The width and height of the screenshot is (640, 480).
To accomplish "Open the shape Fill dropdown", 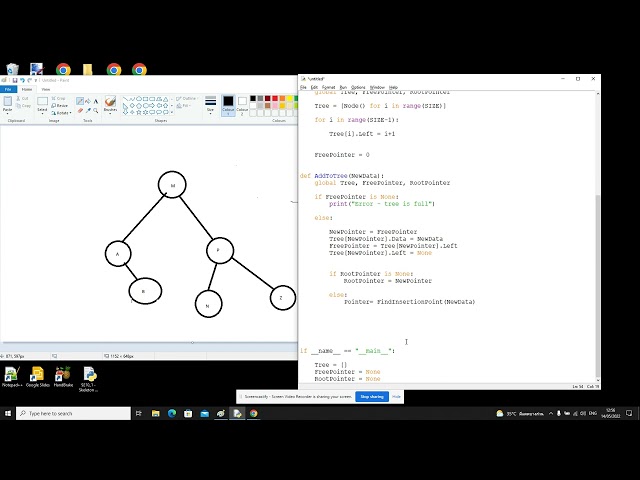I will pos(184,105).
